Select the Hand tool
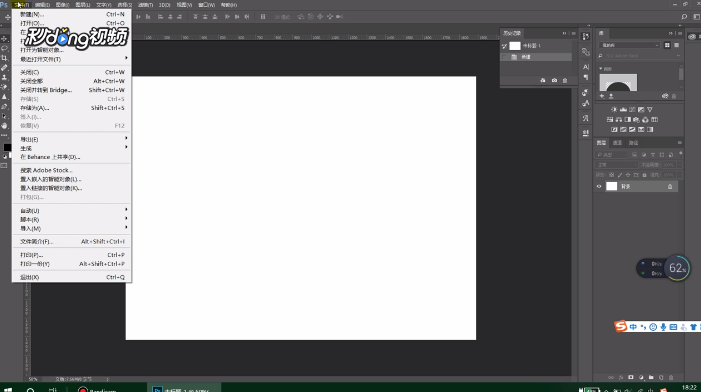The height and width of the screenshot is (392, 701). pos(4,126)
